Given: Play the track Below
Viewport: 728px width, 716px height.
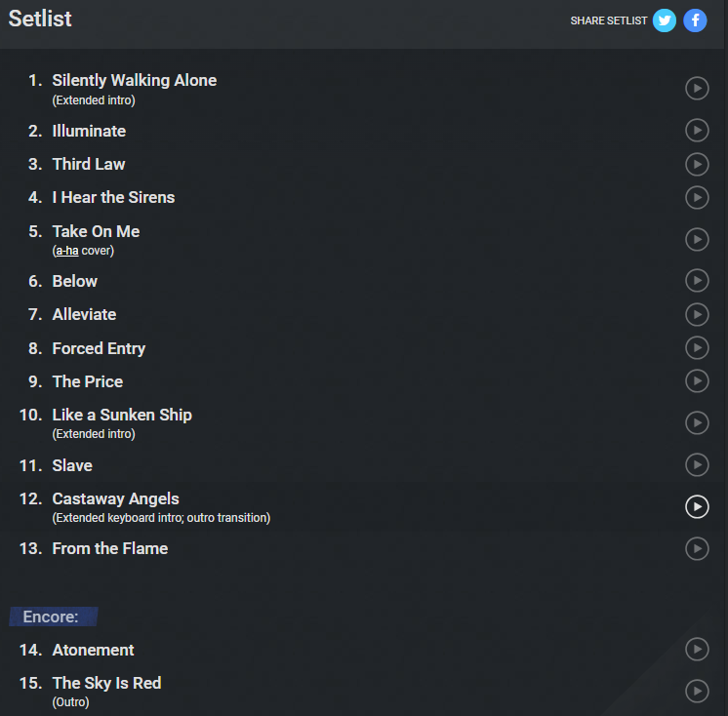Looking at the screenshot, I should (697, 281).
